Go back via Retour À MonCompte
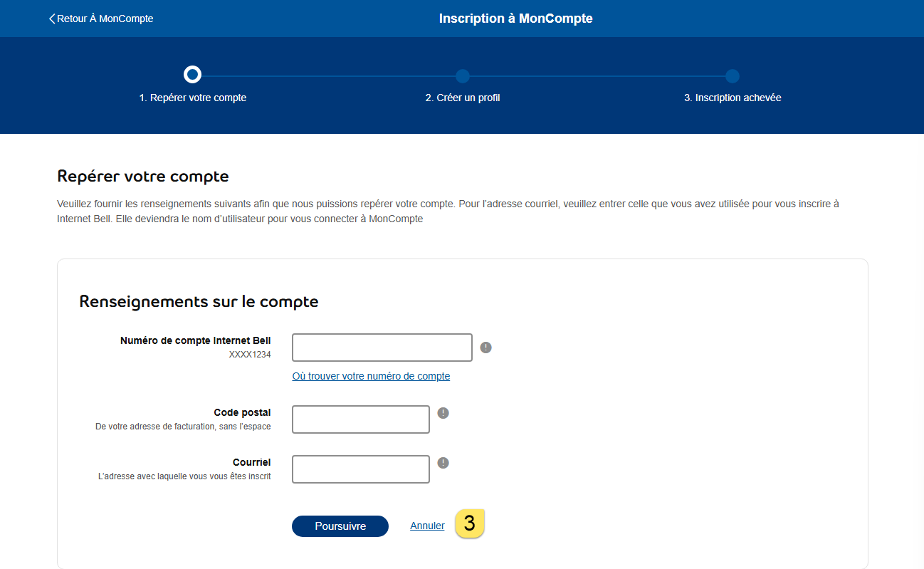924x569 pixels. pyautogui.click(x=101, y=19)
